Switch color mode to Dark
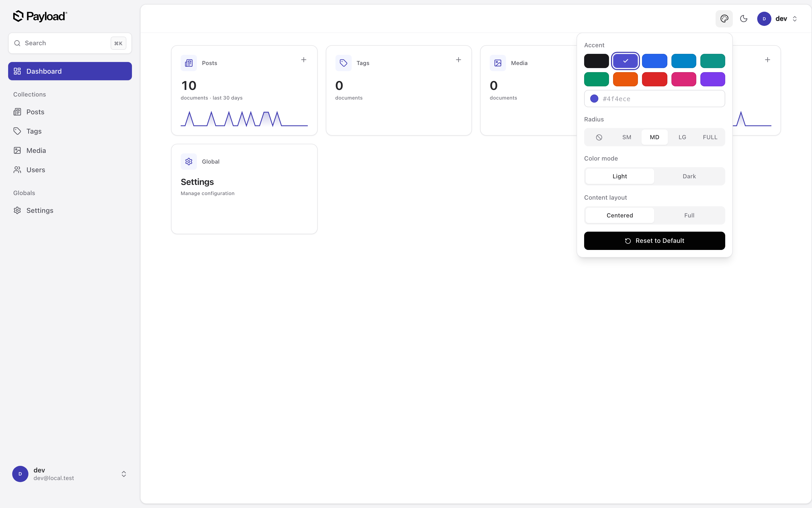812x508 pixels. (689, 176)
